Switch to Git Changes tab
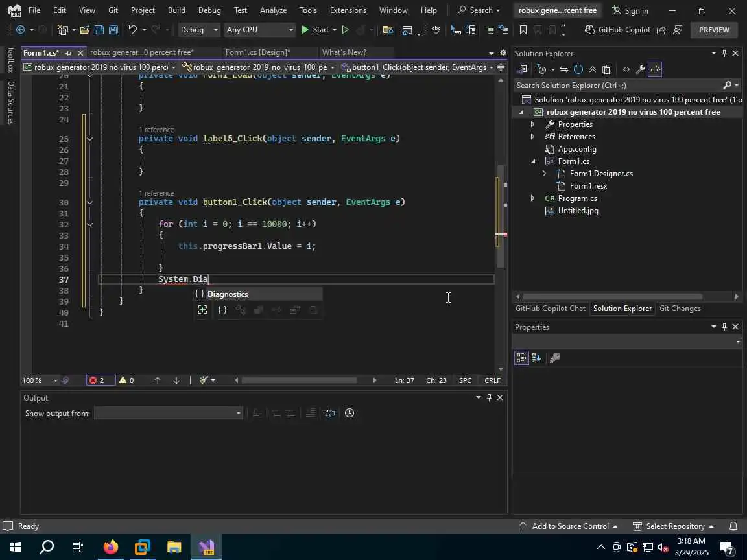 (x=680, y=309)
